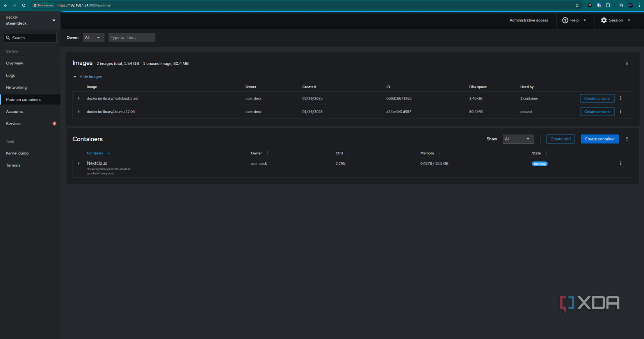Sort containers by Memory column icon

point(440,153)
